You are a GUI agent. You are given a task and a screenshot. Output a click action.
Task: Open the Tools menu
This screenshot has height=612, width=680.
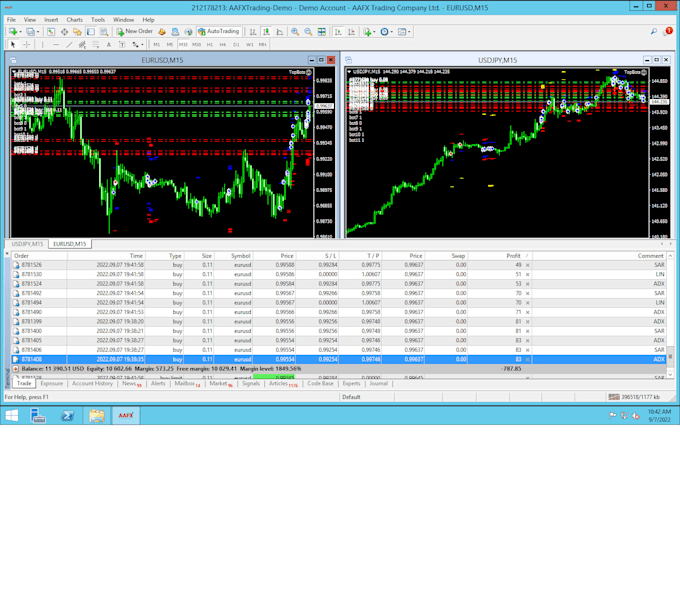[x=98, y=20]
